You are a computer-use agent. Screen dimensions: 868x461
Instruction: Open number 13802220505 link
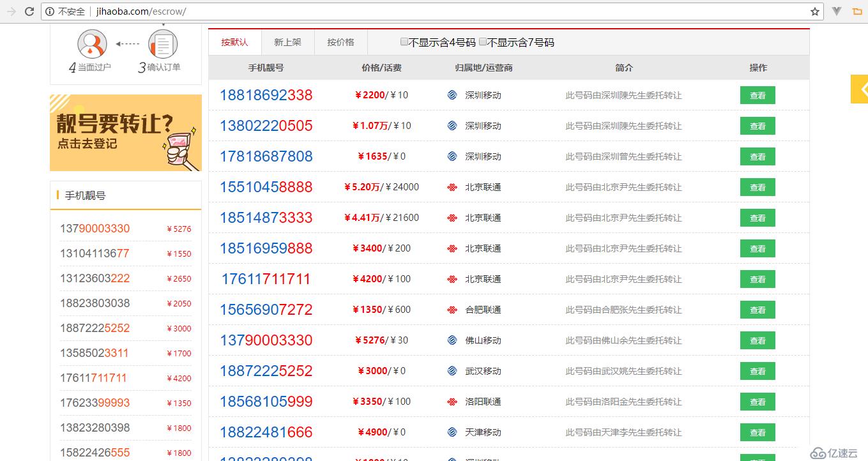pos(266,126)
